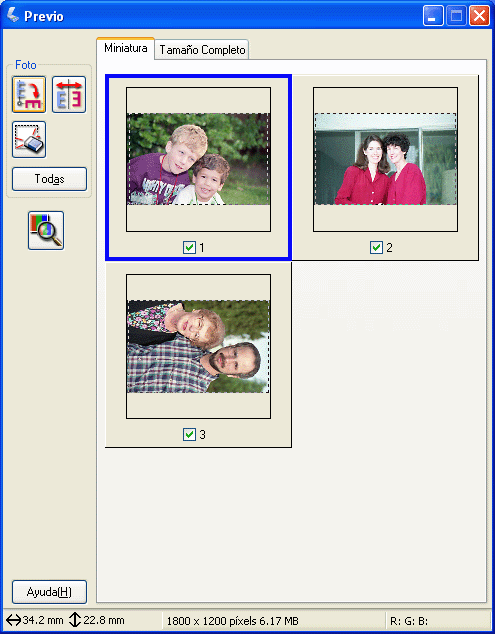Click the mirror flip icon
The image size is (495, 634).
69,94
